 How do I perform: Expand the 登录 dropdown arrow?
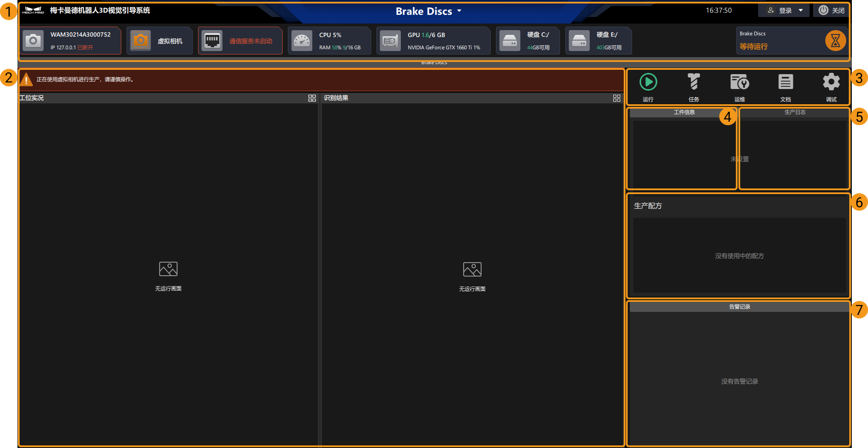click(x=800, y=10)
